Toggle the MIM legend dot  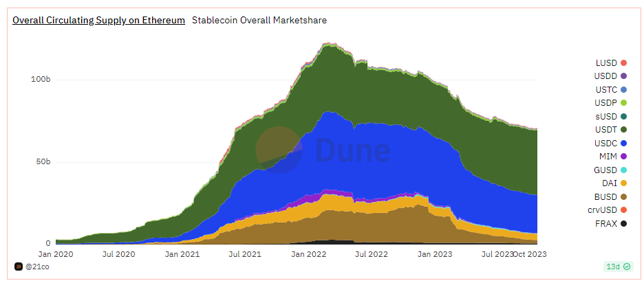pyautogui.click(x=623, y=157)
